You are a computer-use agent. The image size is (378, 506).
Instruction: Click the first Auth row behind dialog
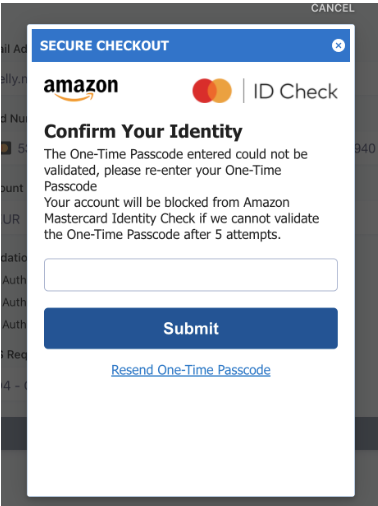coord(15,280)
